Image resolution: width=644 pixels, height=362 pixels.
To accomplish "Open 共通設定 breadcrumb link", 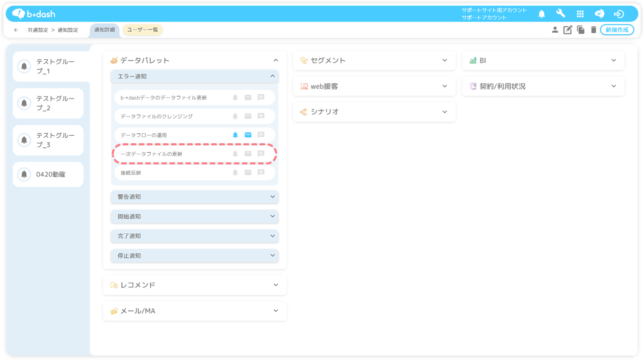I will [x=38, y=30].
